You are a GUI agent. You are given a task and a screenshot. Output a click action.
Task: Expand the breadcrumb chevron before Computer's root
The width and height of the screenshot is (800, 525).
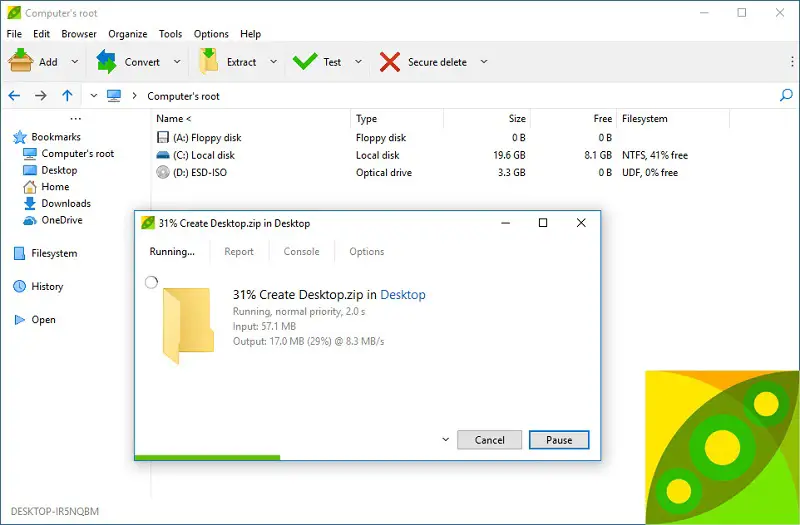click(134, 96)
